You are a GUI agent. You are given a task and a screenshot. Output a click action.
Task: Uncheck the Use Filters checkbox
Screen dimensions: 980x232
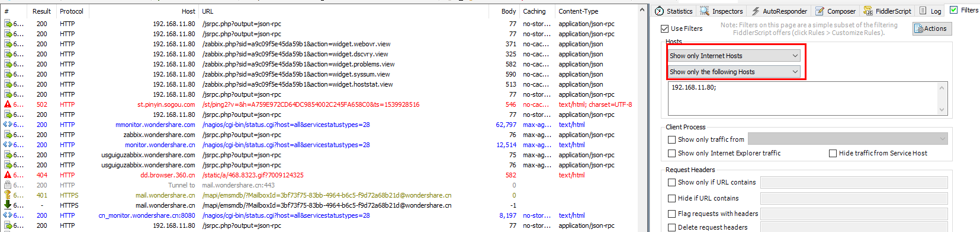point(664,28)
